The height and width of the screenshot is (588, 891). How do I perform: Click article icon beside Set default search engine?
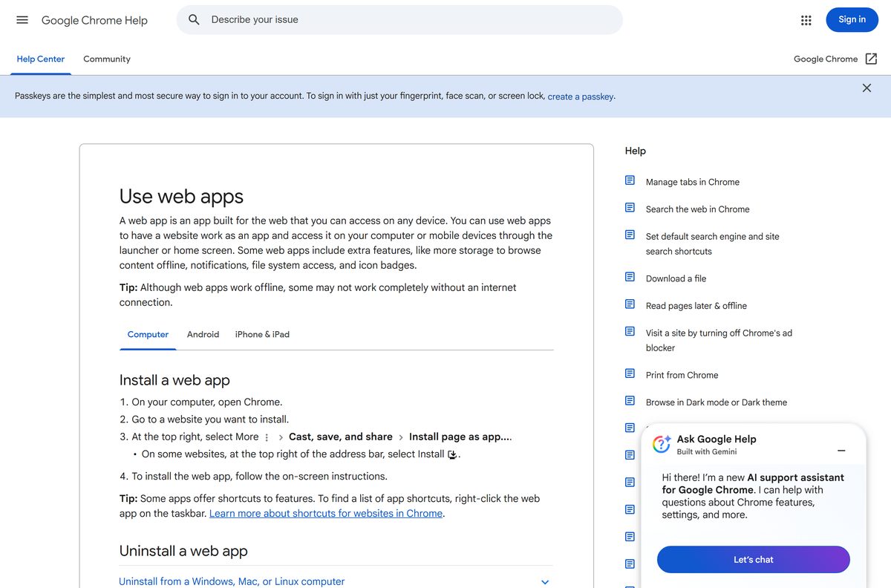coord(630,235)
